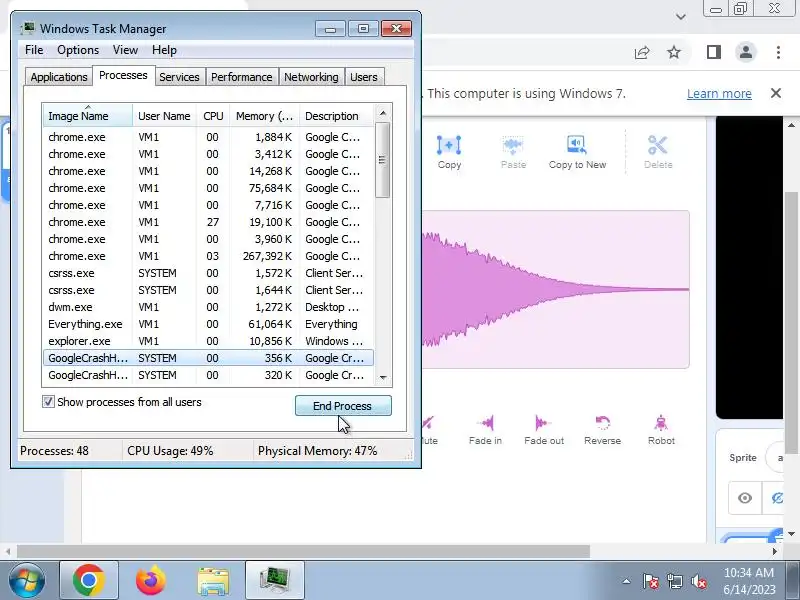Open the Chrome three-dot menu
The image size is (800, 600).
(x=778, y=52)
